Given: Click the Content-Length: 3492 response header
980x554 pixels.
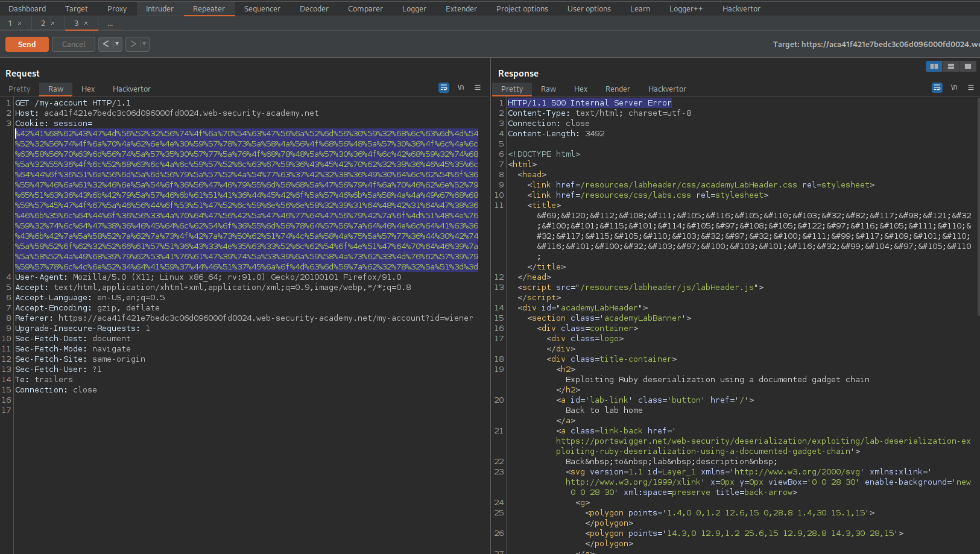Looking at the screenshot, I should 556,133.
